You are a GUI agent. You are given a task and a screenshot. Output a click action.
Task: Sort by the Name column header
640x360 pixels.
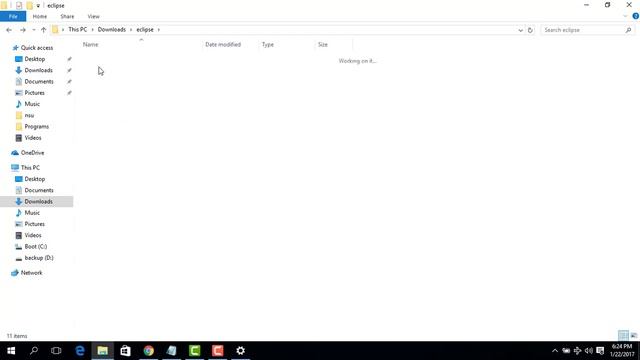pyautogui.click(x=91, y=44)
